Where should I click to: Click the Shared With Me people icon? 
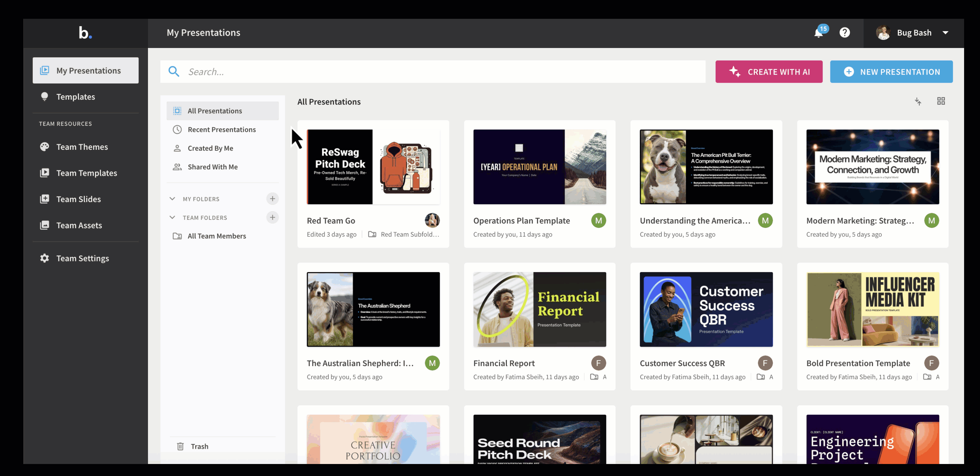point(177,167)
